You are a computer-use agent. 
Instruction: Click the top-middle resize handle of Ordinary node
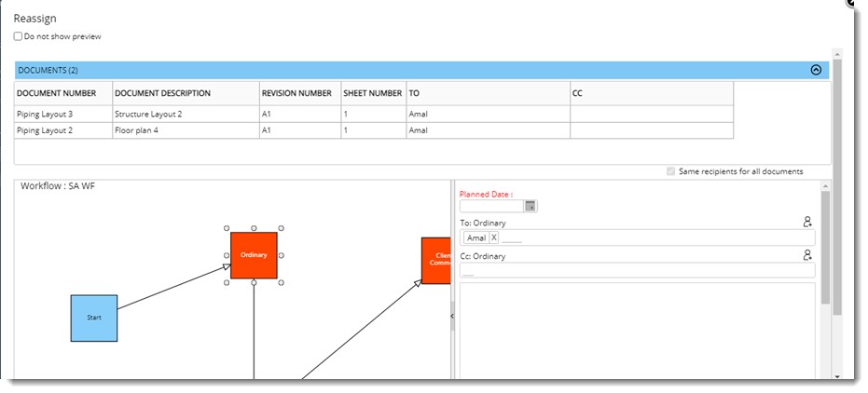point(254,228)
